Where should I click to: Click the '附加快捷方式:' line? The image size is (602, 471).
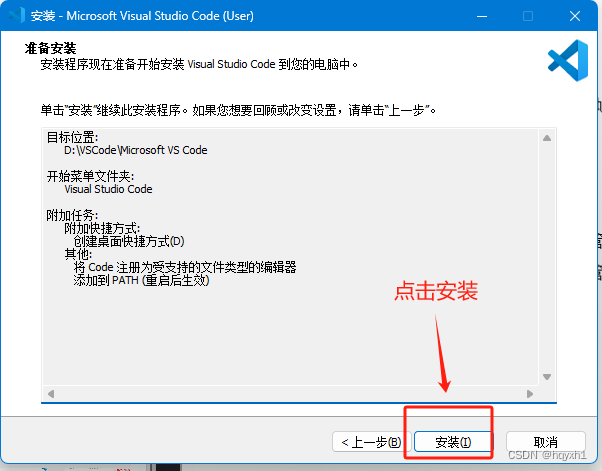(x=102, y=228)
